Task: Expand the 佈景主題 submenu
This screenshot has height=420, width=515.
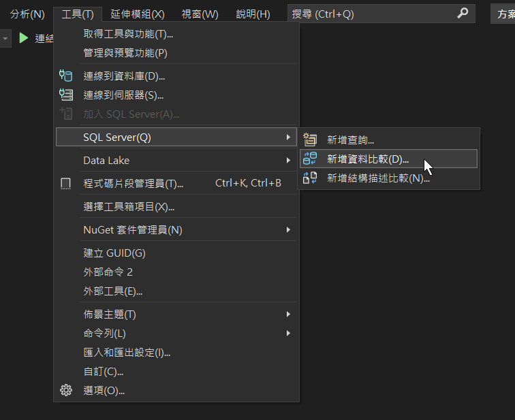Action: [x=289, y=314]
